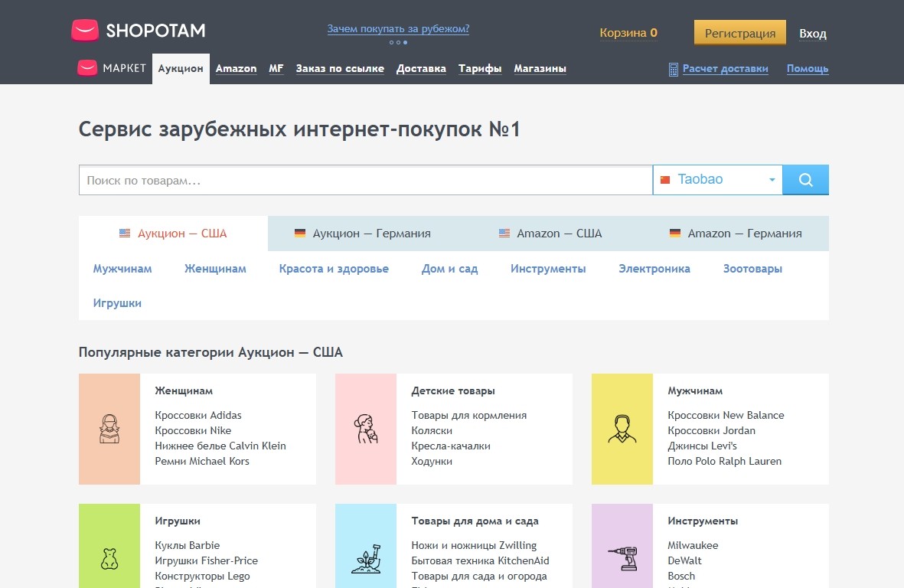Screen dimensions: 904x588
Task: Open Поло Polo Ralph Lauren link
Action: (x=725, y=461)
